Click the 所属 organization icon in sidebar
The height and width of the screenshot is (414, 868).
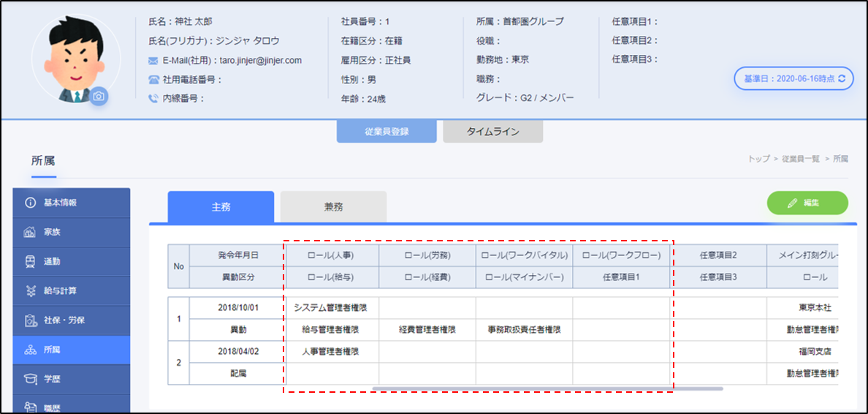point(30,350)
